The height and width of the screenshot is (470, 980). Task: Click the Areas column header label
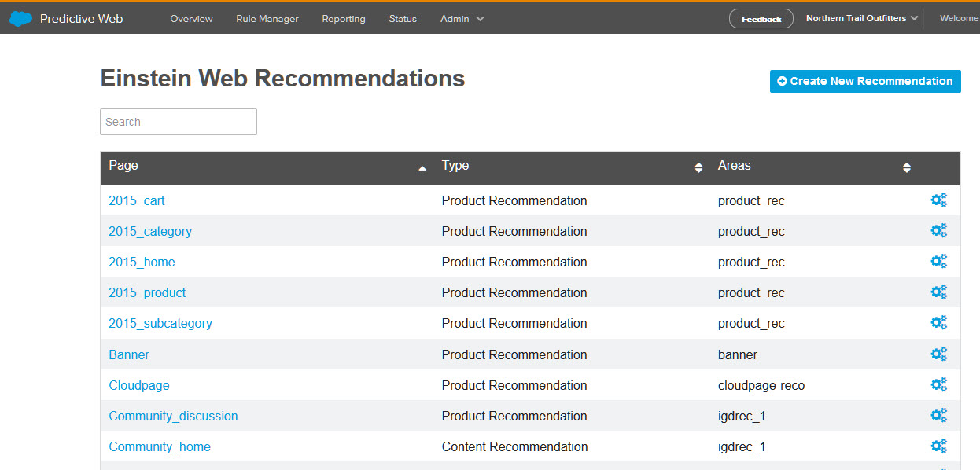735,166
